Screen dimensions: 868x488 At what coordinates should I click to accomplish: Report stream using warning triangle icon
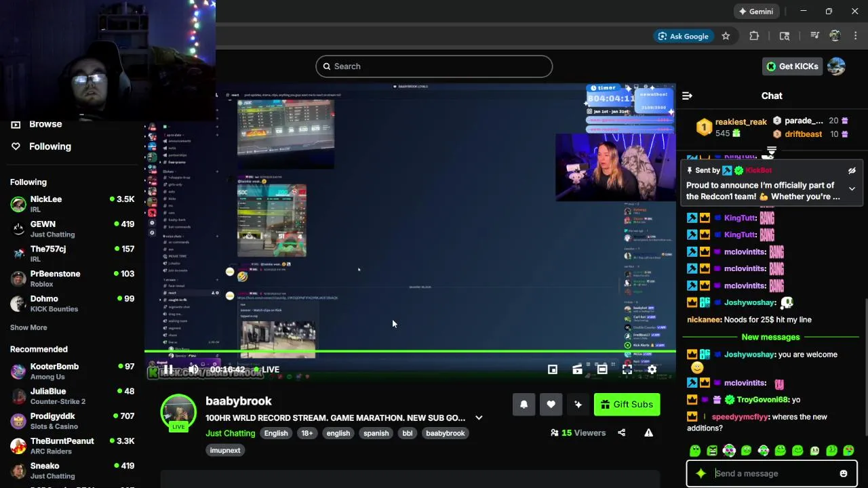point(648,432)
